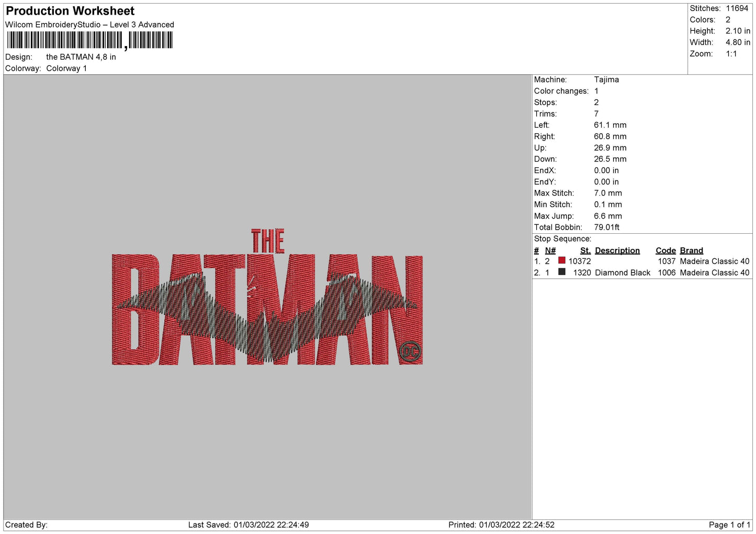Click the St. column header
The width and height of the screenshot is (756, 534).
tap(585, 251)
